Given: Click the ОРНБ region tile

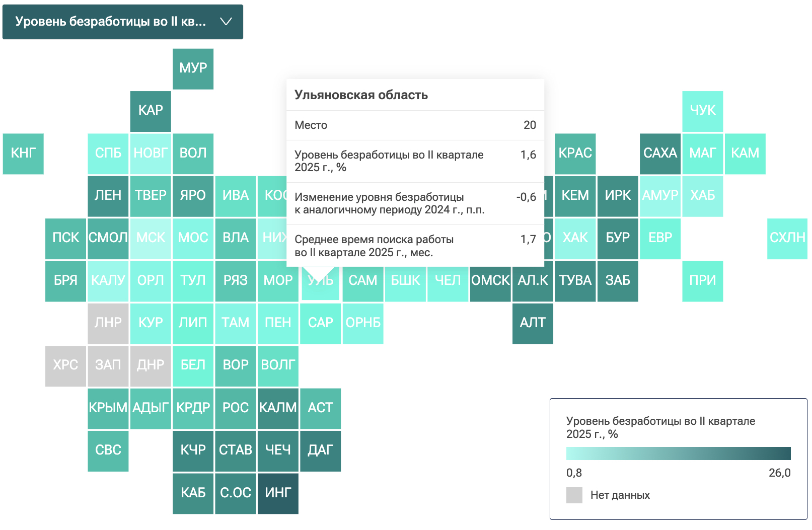Looking at the screenshot, I should click(363, 324).
